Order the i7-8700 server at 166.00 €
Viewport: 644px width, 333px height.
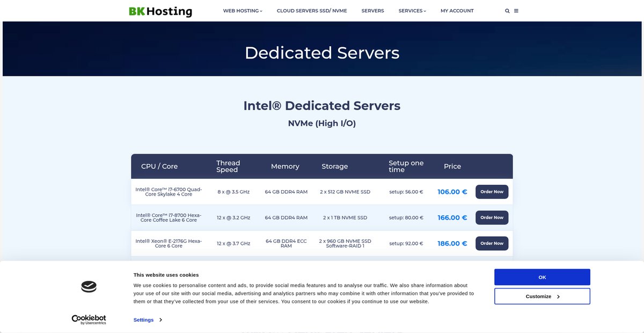[x=492, y=218]
